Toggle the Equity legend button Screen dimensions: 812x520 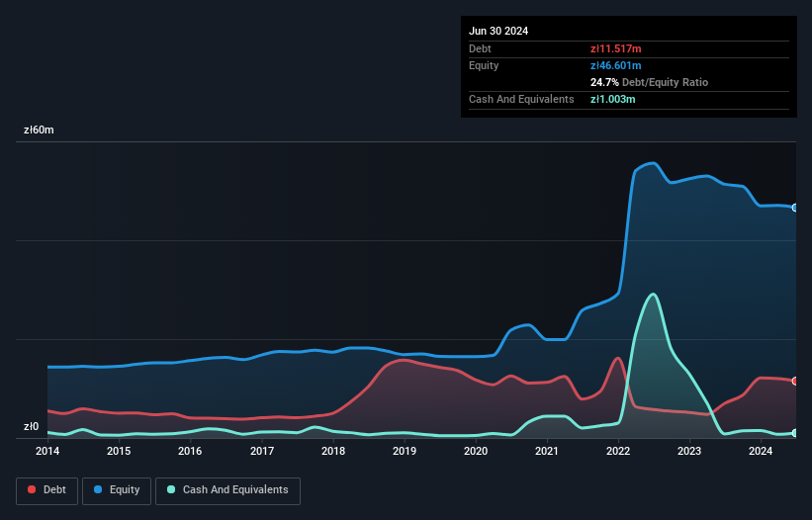tap(117, 490)
